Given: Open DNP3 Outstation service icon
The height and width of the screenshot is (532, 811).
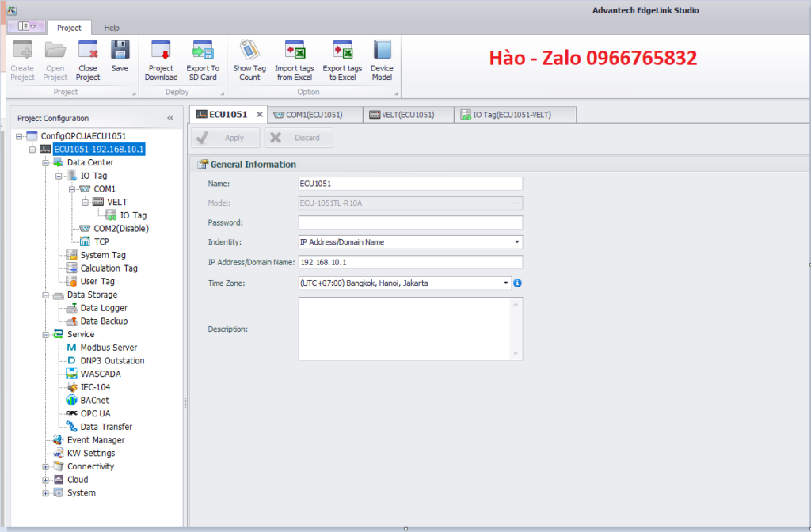Looking at the screenshot, I should click(x=72, y=360).
